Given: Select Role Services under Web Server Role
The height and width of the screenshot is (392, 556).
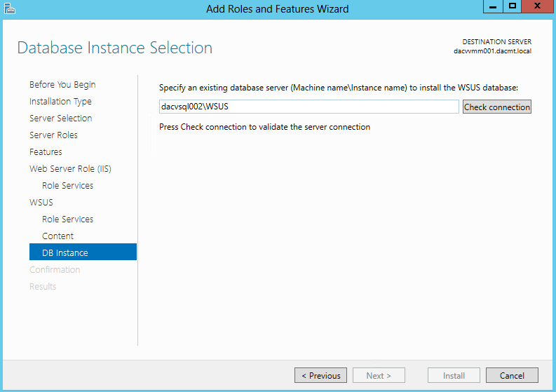Looking at the screenshot, I should (x=68, y=186).
